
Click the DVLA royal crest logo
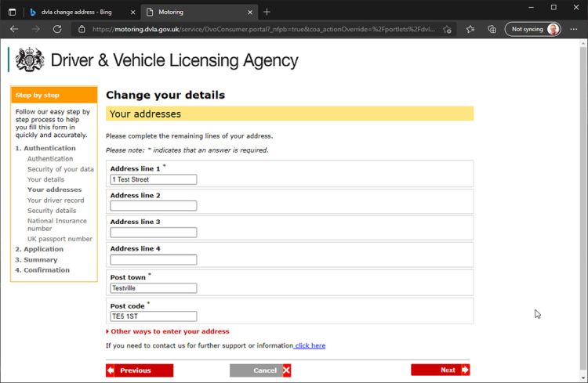click(x=30, y=60)
